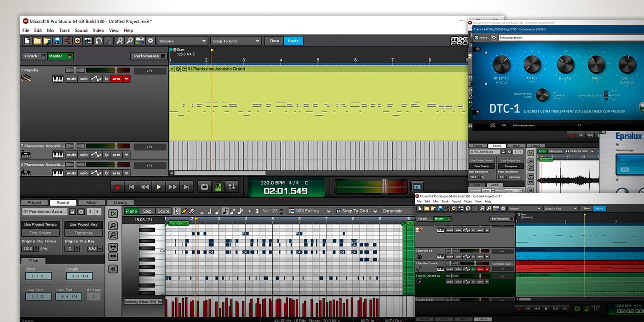Click the large FX button beside master meter
This screenshot has width=644, height=322.
[x=417, y=187]
